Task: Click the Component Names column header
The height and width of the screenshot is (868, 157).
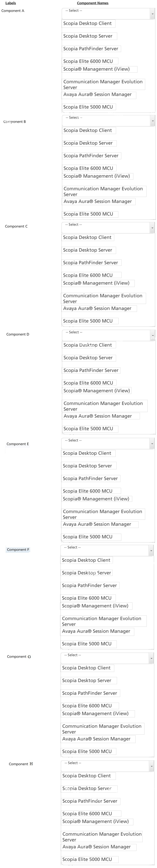Action: [93, 3]
